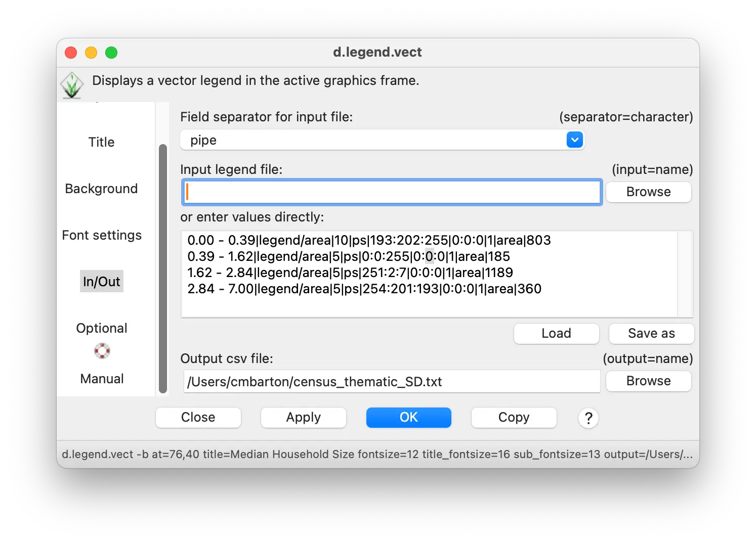Switch to the Title tab
This screenshot has height=543, width=756.
(x=101, y=142)
